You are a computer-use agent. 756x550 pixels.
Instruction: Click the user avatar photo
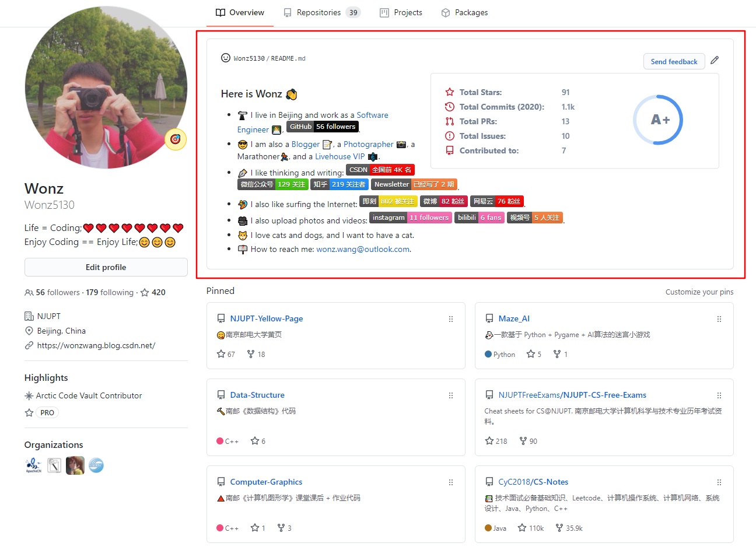click(106, 87)
